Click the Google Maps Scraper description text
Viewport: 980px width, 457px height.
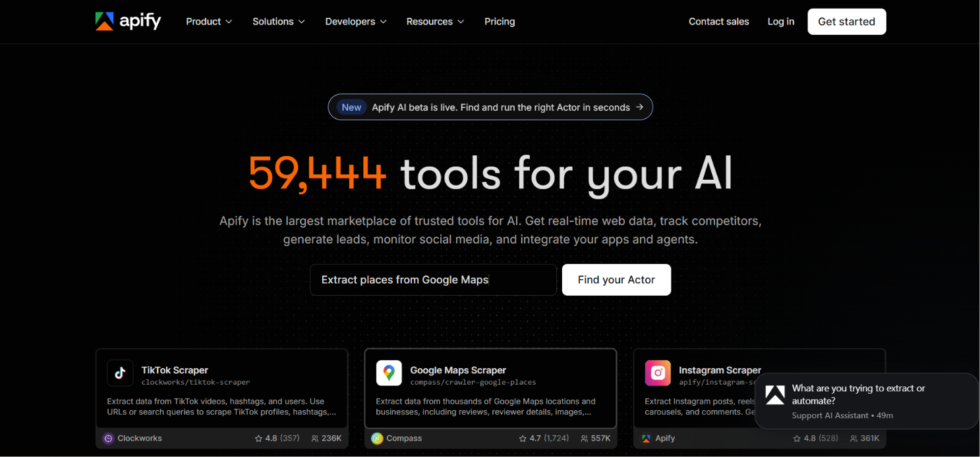(x=486, y=406)
